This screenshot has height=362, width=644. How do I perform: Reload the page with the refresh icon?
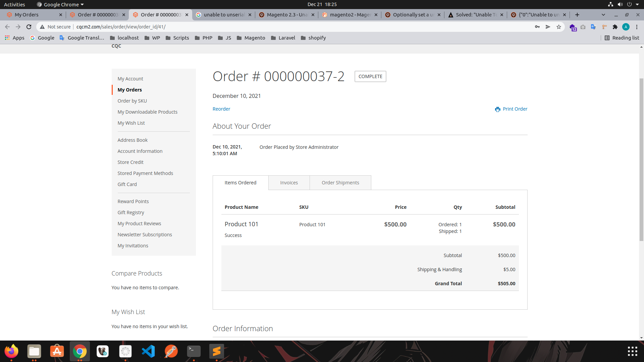click(x=29, y=27)
